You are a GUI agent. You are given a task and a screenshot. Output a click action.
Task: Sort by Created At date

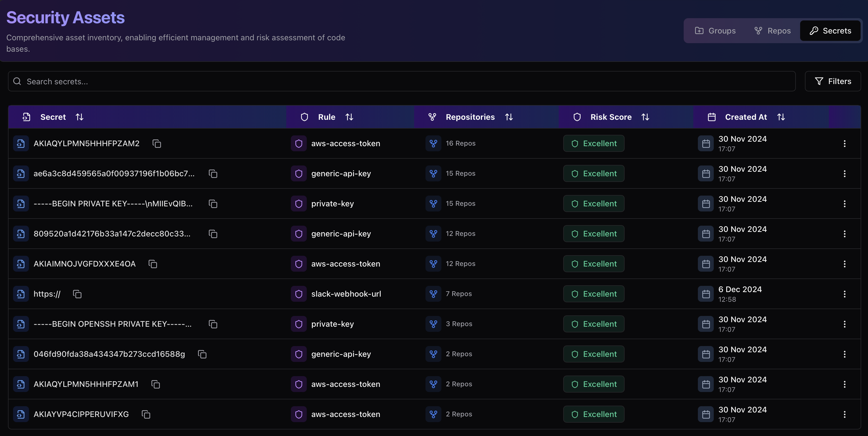click(x=781, y=117)
